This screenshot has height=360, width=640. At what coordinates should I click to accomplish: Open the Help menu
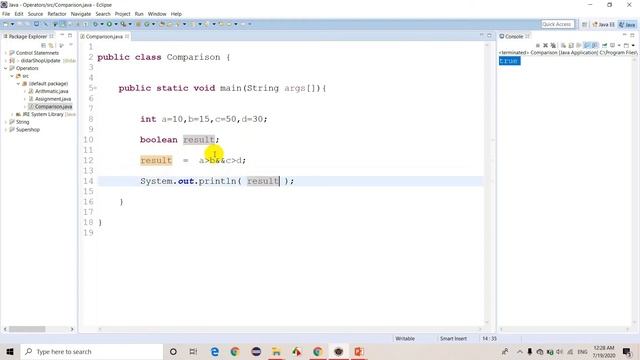[176, 14]
